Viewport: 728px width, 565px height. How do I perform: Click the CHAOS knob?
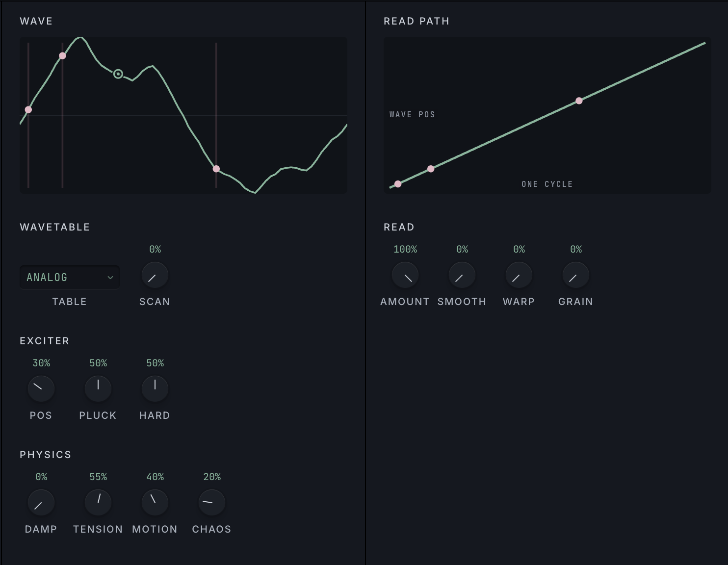click(212, 503)
